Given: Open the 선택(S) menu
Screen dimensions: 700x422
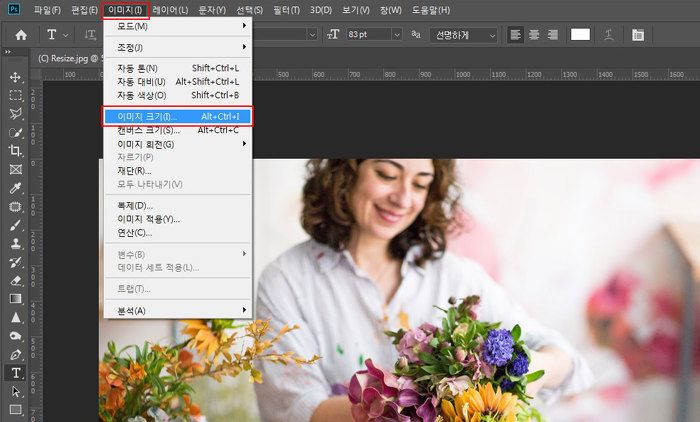Looking at the screenshot, I should (x=250, y=10).
